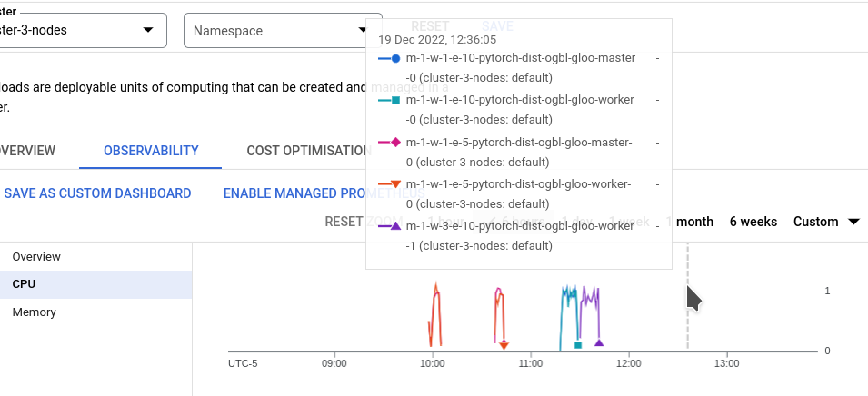Select Overview in the metrics sidebar
The height and width of the screenshot is (396, 868).
coord(35,257)
